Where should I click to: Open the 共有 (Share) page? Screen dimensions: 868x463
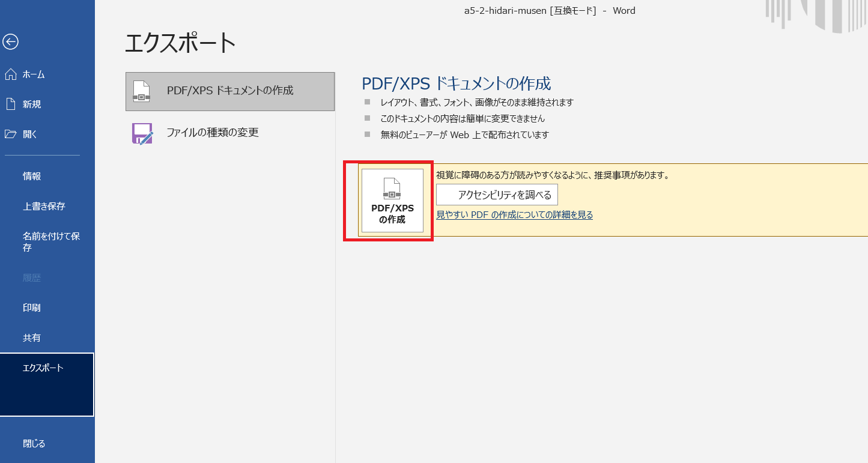pos(32,338)
